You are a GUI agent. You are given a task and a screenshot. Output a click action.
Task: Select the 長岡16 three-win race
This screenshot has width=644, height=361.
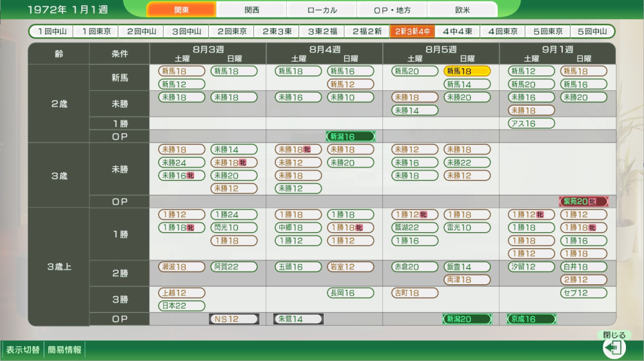pyautogui.click(x=350, y=293)
